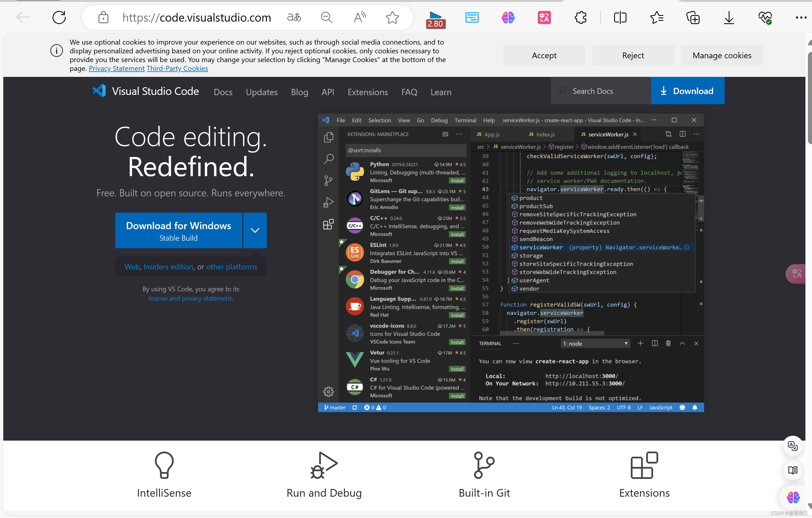
Task: Click the favorites star in address bar
Action: click(392, 17)
